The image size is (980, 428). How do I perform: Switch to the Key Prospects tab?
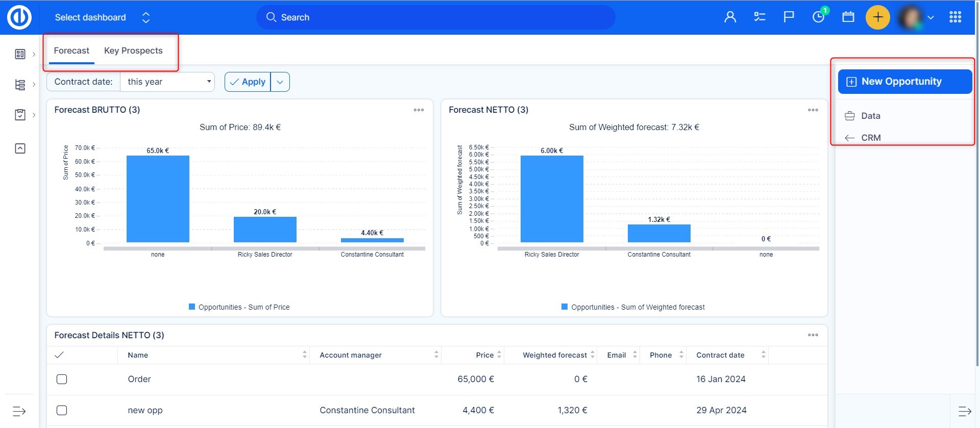133,51
